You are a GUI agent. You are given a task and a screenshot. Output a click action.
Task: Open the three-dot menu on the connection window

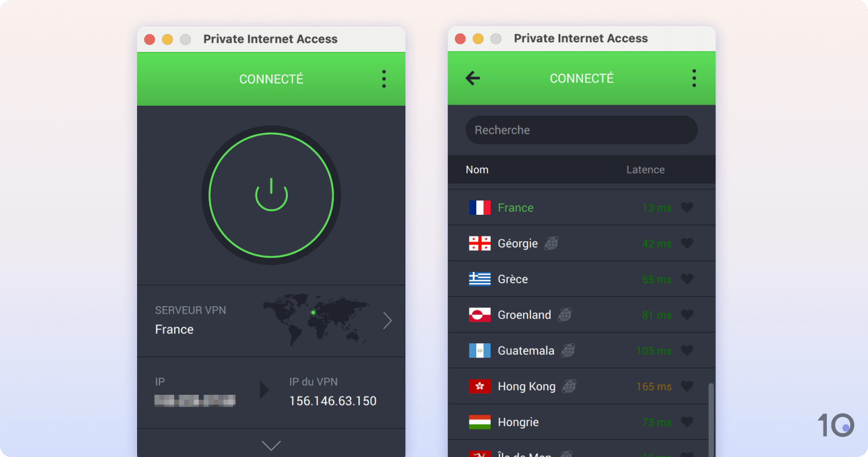pos(383,79)
